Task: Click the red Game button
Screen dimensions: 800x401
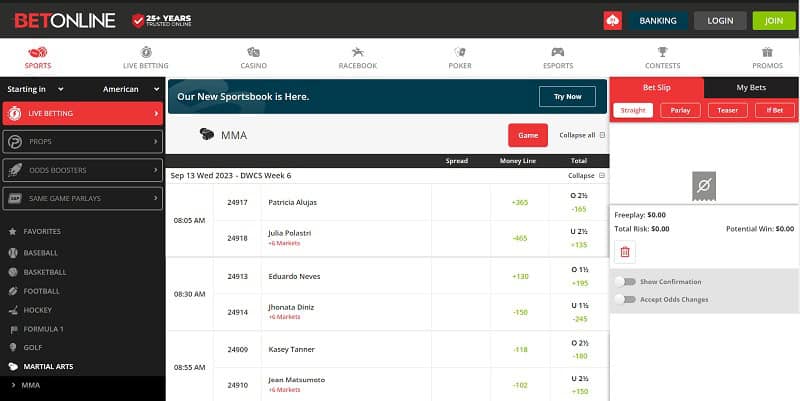Action: coord(528,135)
